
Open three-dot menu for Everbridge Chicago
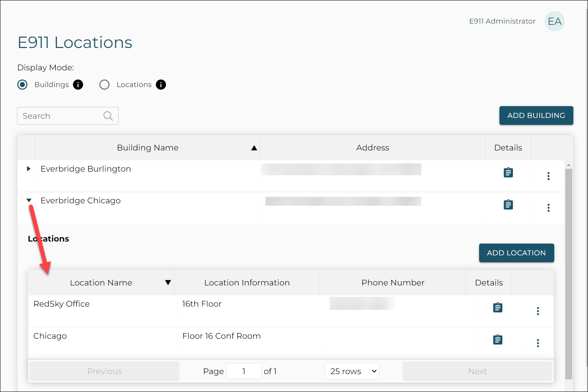(548, 208)
